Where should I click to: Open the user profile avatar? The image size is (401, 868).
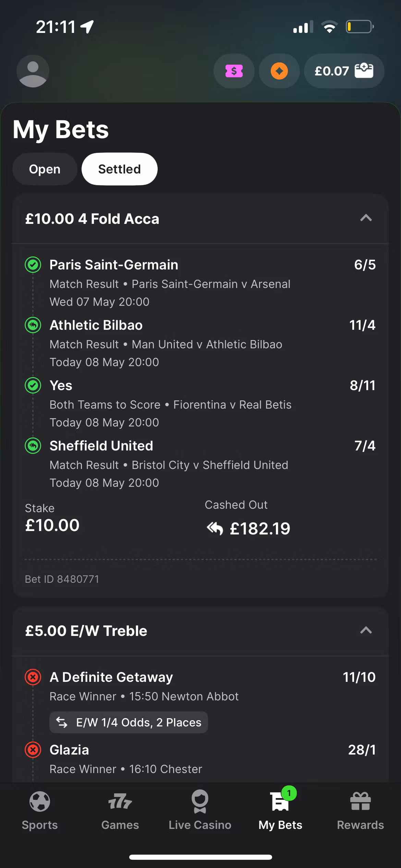pyautogui.click(x=33, y=71)
